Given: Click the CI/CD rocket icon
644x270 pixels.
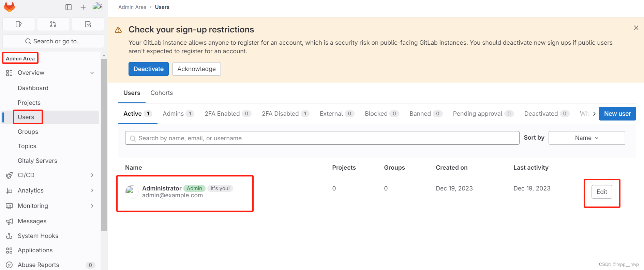Looking at the screenshot, I should [x=9, y=175].
